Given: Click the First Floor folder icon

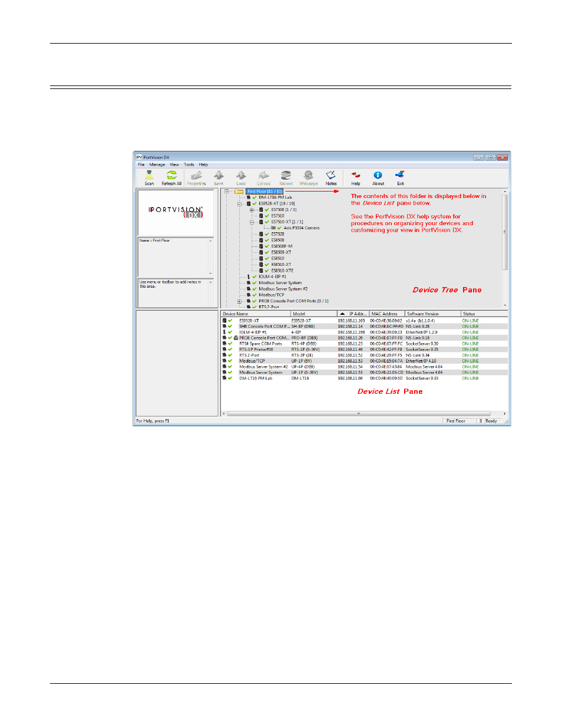Looking at the screenshot, I should tap(239, 191).
